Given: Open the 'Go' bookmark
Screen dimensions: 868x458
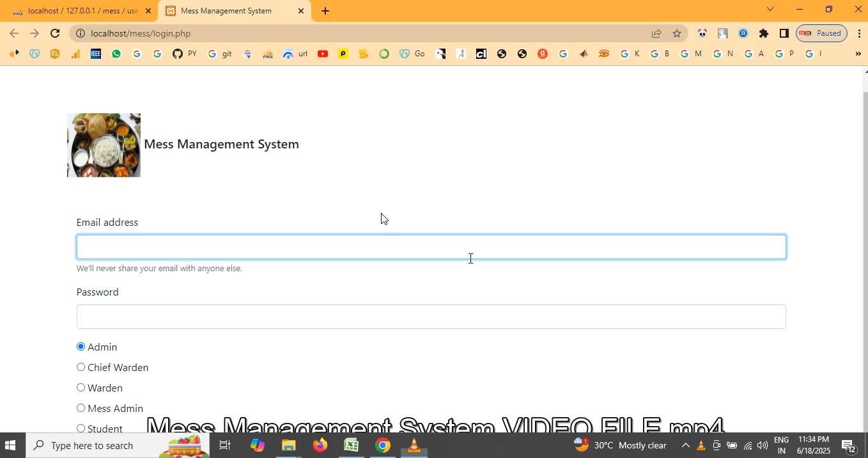Looking at the screenshot, I should point(412,54).
